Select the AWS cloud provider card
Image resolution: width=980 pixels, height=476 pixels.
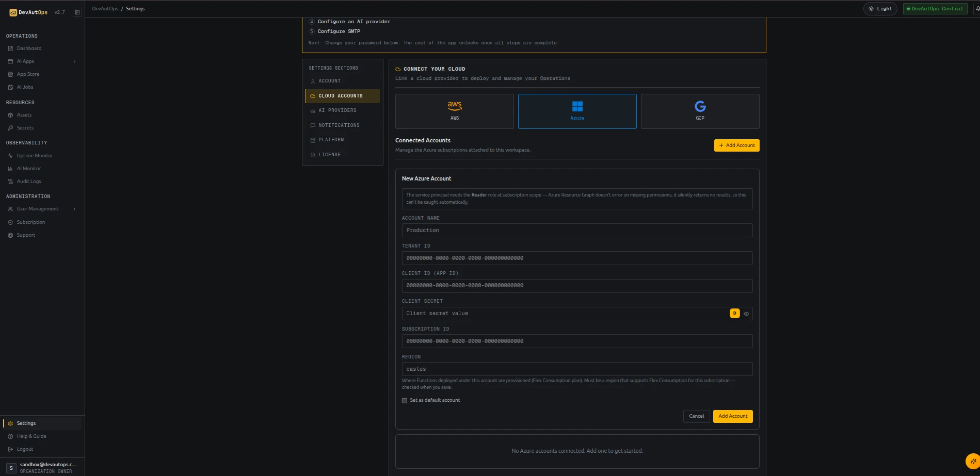(455, 111)
